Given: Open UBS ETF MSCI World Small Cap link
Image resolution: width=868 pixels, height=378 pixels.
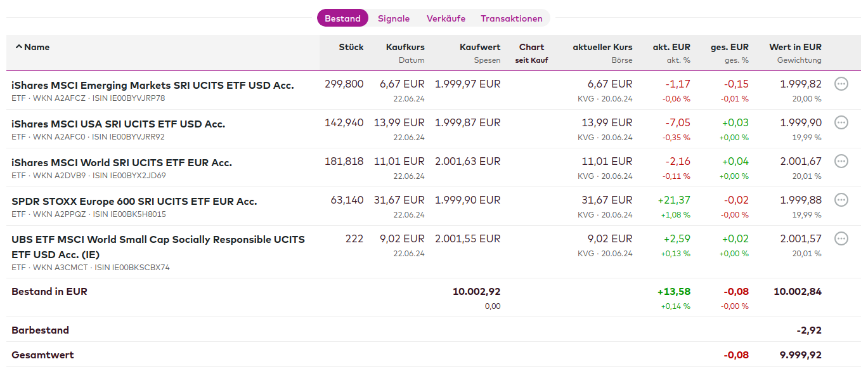Looking at the screenshot, I should [x=158, y=240].
